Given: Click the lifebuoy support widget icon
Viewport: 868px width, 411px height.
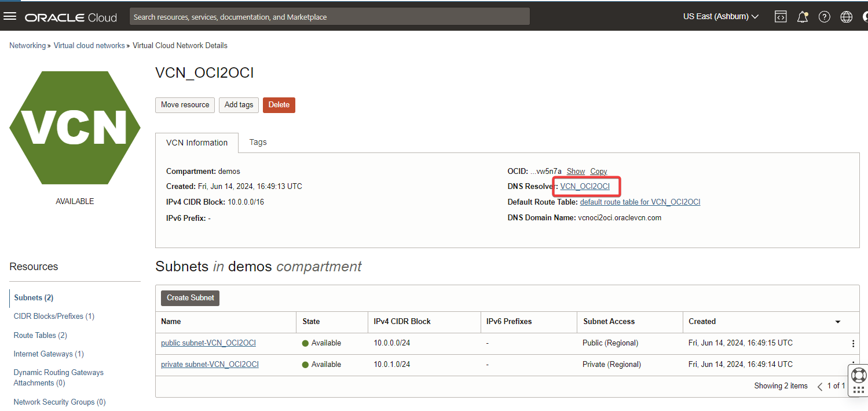Looking at the screenshot, I should tap(859, 374).
